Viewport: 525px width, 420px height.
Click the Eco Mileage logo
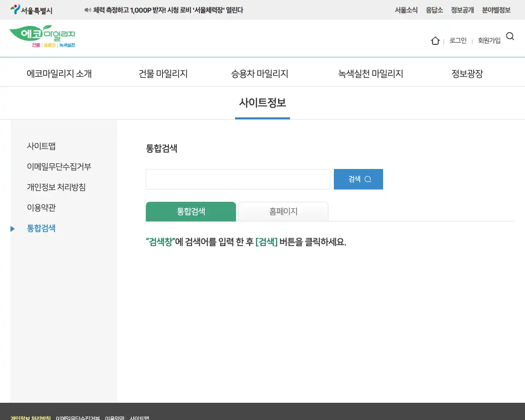[x=42, y=37]
